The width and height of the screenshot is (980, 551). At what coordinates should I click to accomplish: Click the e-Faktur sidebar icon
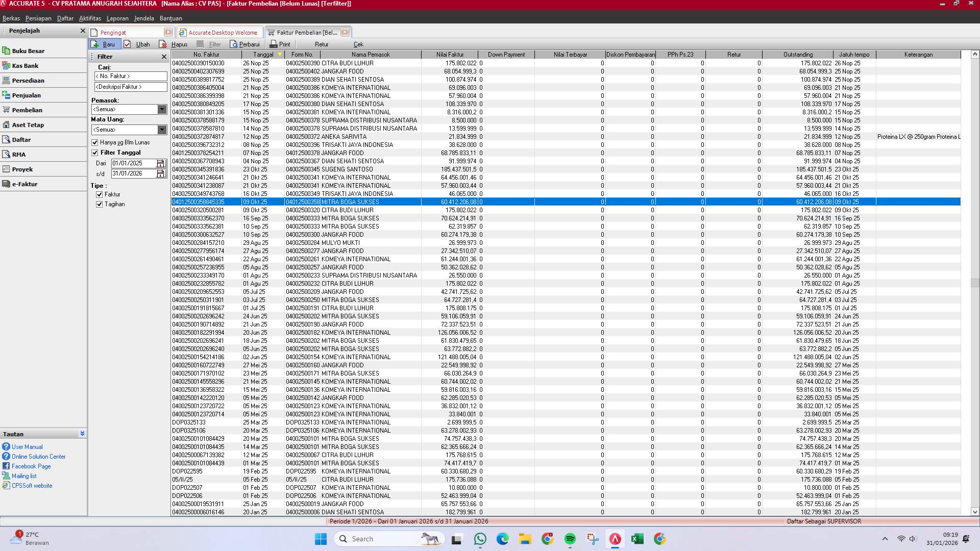(25, 184)
